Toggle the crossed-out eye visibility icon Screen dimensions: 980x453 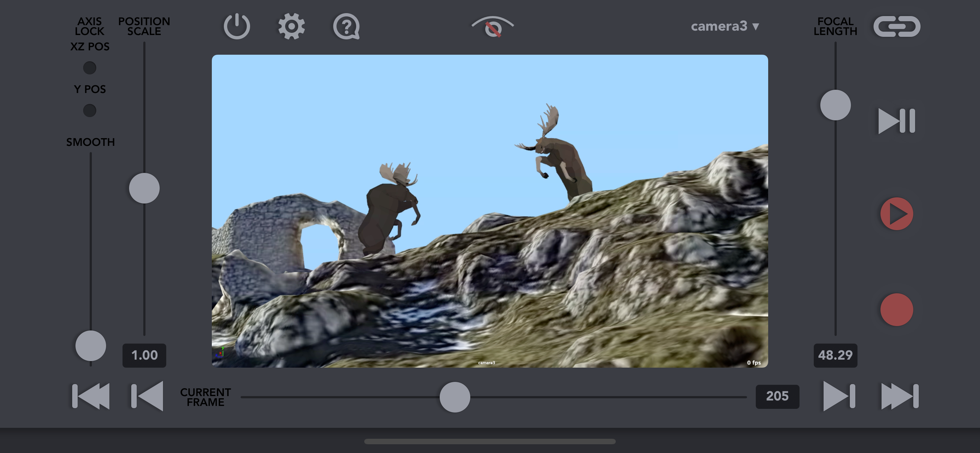493,27
